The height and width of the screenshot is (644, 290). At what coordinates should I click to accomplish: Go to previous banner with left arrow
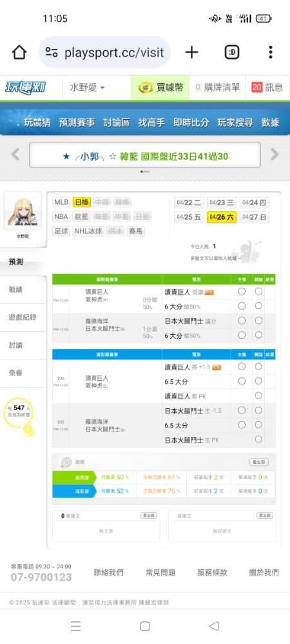15,155
